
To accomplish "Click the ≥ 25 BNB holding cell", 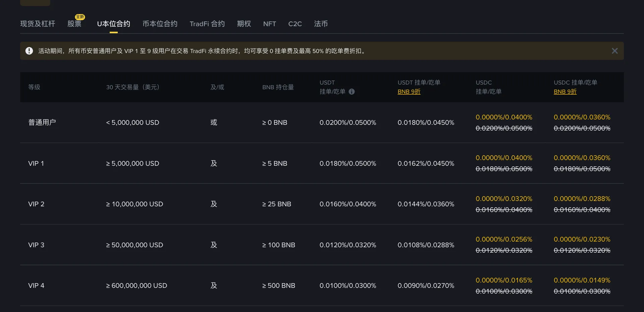I will click(277, 204).
